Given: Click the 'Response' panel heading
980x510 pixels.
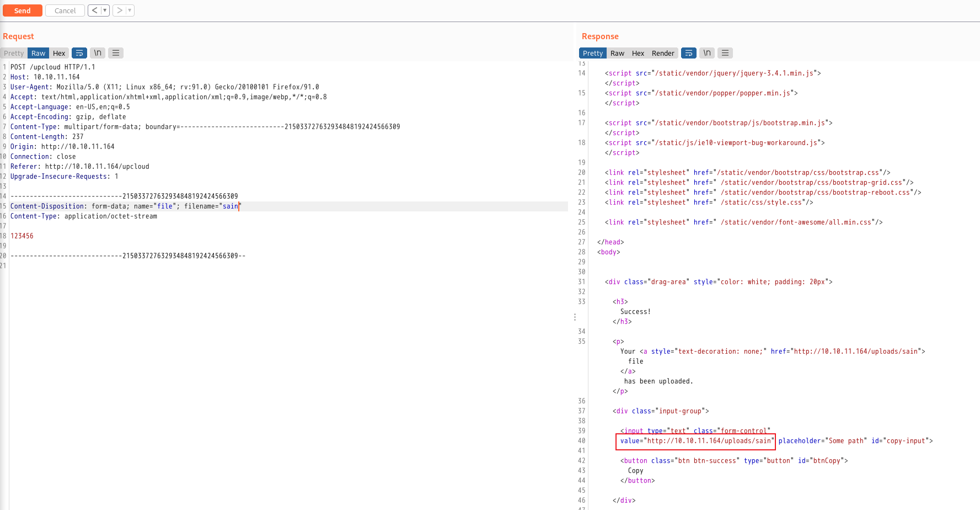Looking at the screenshot, I should [600, 36].
